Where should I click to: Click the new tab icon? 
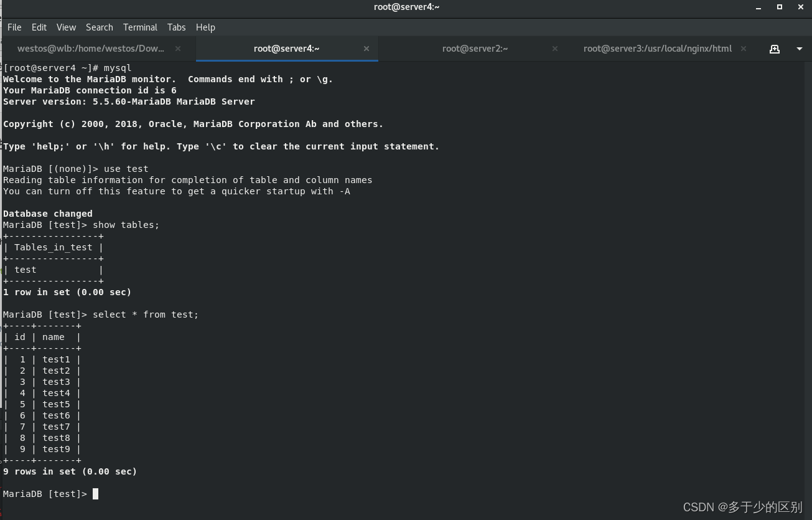pyautogui.click(x=775, y=49)
